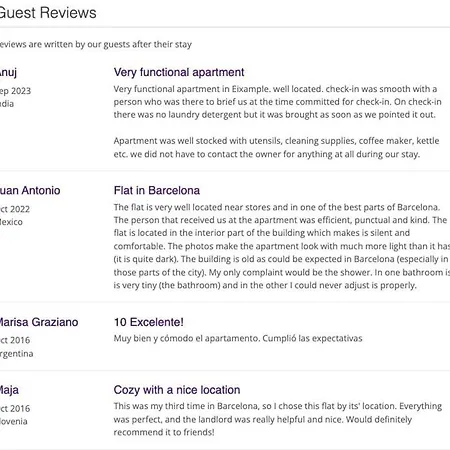
Task: Click the 10 Excelente! review title
Action: point(149,322)
